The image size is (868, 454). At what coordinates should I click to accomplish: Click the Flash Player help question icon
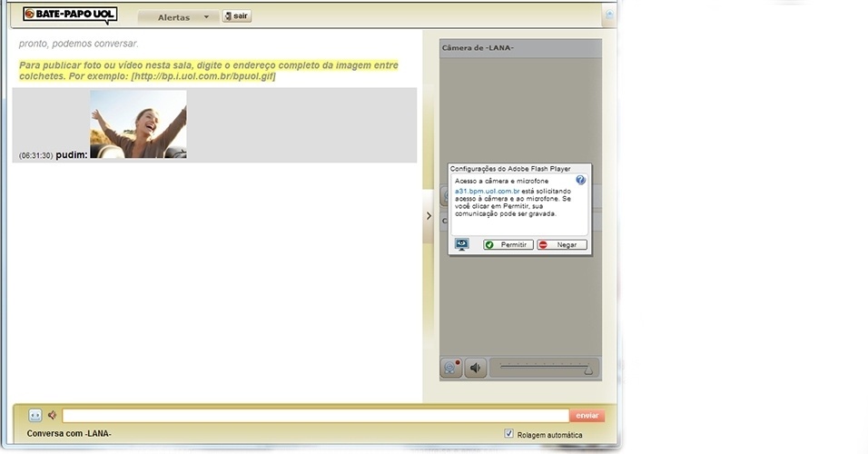(581, 180)
